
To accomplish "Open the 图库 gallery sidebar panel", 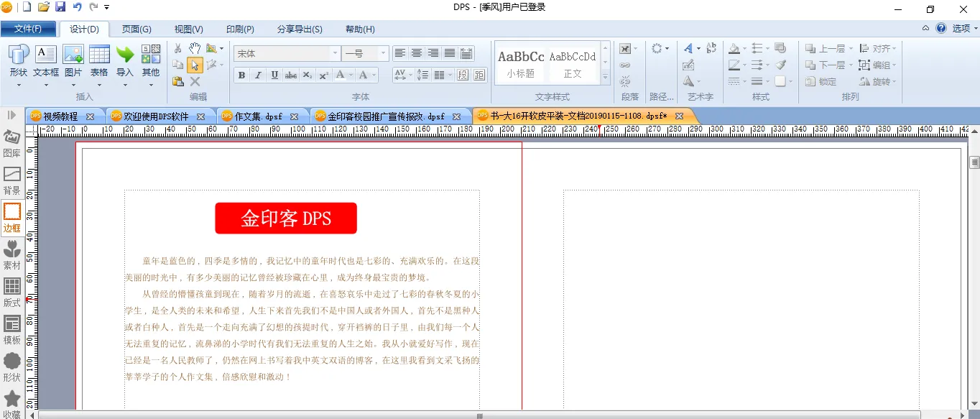I will tap(11, 143).
